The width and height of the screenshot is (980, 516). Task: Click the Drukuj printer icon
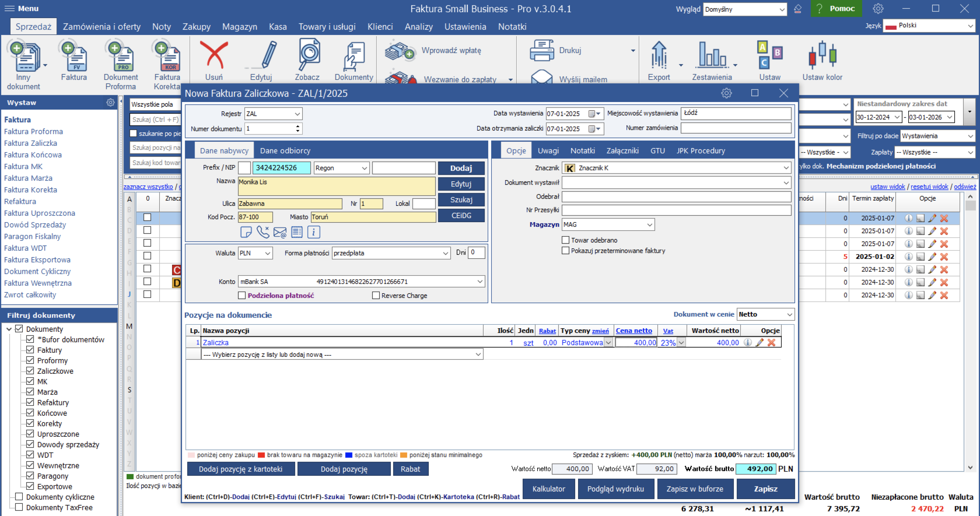(542, 51)
